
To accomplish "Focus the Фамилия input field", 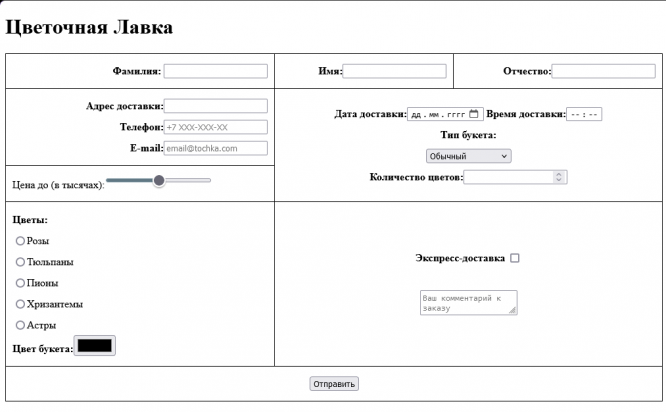I will point(216,71).
